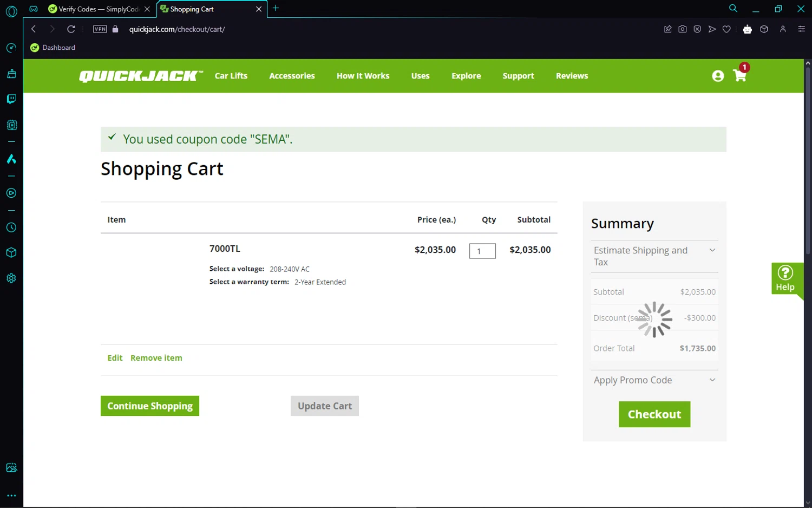Click the Continue Shopping button

pos(150,406)
